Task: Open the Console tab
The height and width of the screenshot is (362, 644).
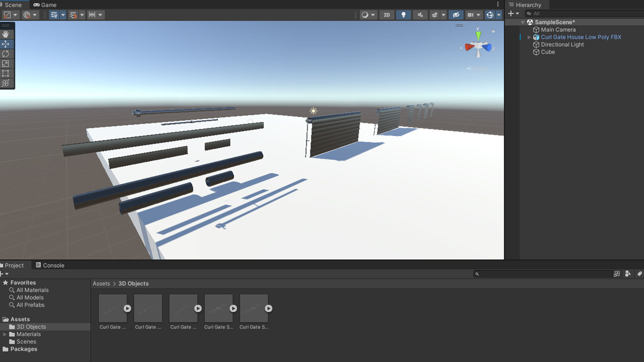Action: click(50, 265)
